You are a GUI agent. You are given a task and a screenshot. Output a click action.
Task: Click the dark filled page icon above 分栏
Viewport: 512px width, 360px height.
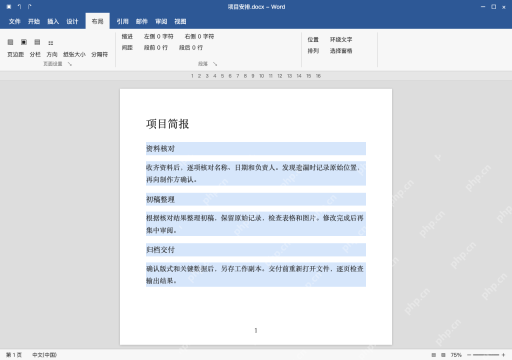pos(24,42)
